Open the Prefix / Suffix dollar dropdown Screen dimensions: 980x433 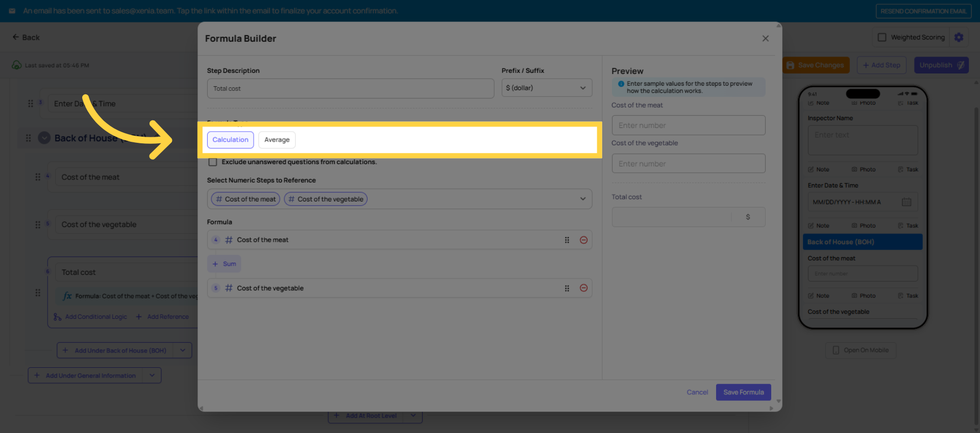click(547, 88)
